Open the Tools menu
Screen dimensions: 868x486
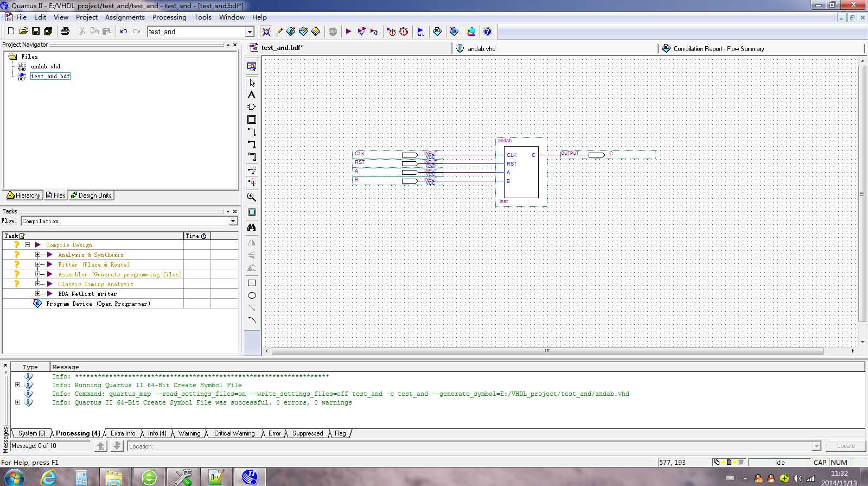point(203,17)
